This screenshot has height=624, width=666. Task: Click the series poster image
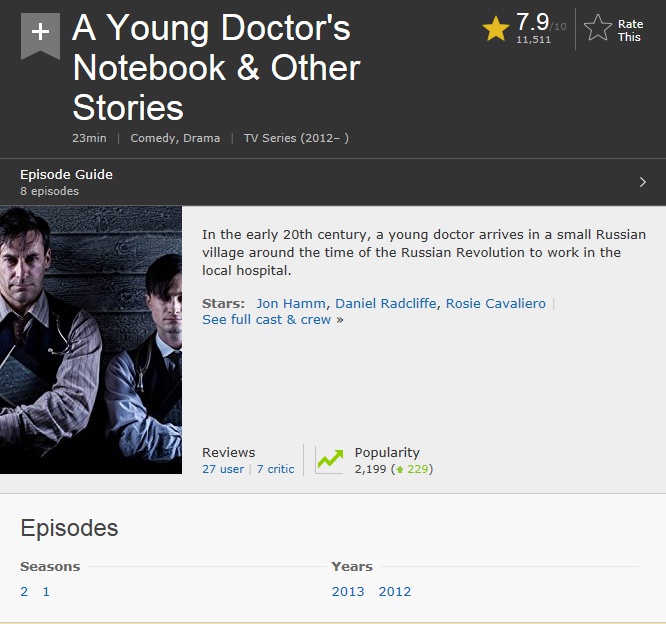[x=91, y=340]
